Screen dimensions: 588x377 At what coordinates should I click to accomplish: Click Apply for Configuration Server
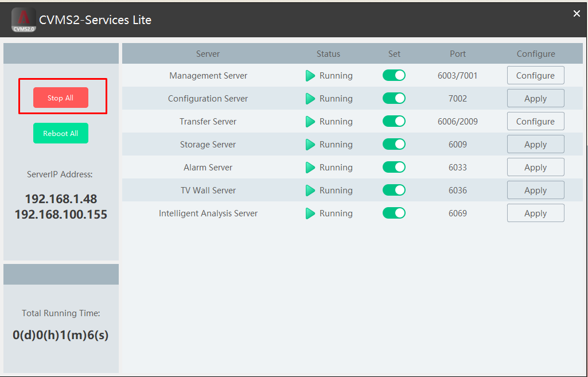[x=535, y=98]
